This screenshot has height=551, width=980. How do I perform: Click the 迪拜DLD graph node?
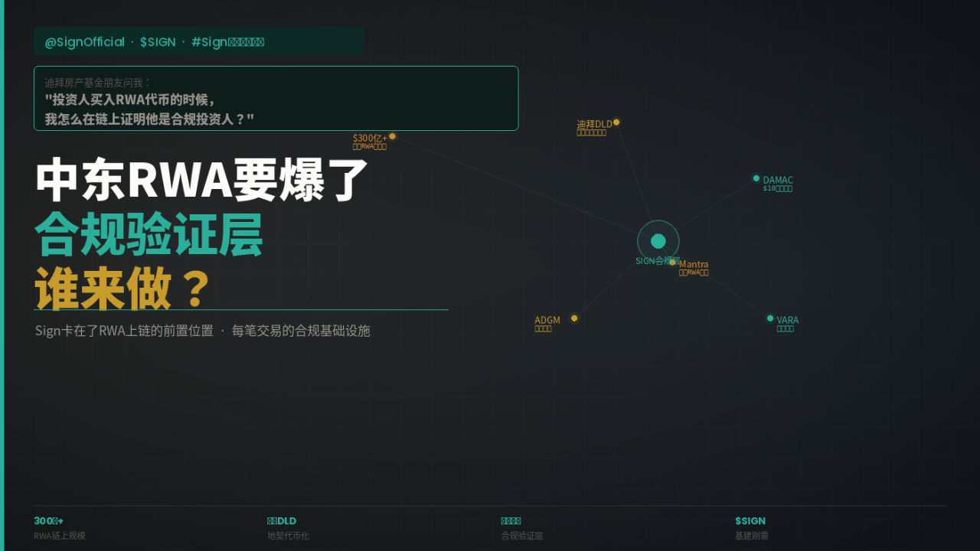click(x=616, y=122)
